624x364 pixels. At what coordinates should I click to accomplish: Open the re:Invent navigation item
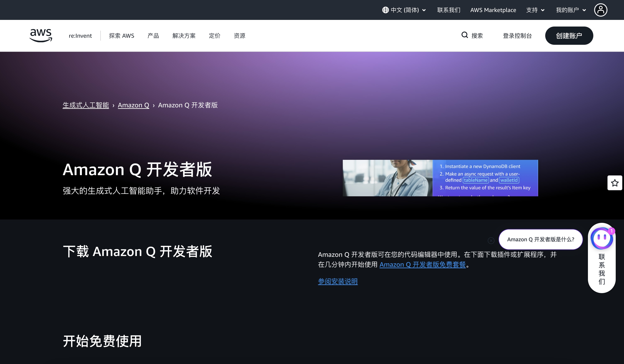(x=80, y=36)
